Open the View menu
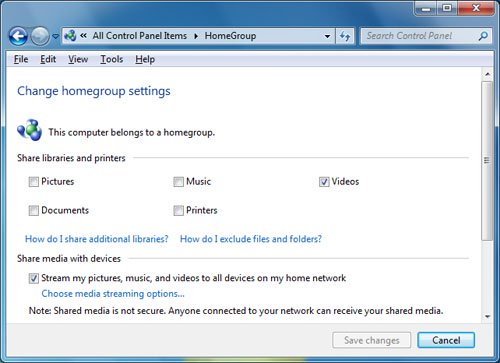 pyautogui.click(x=78, y=59)
